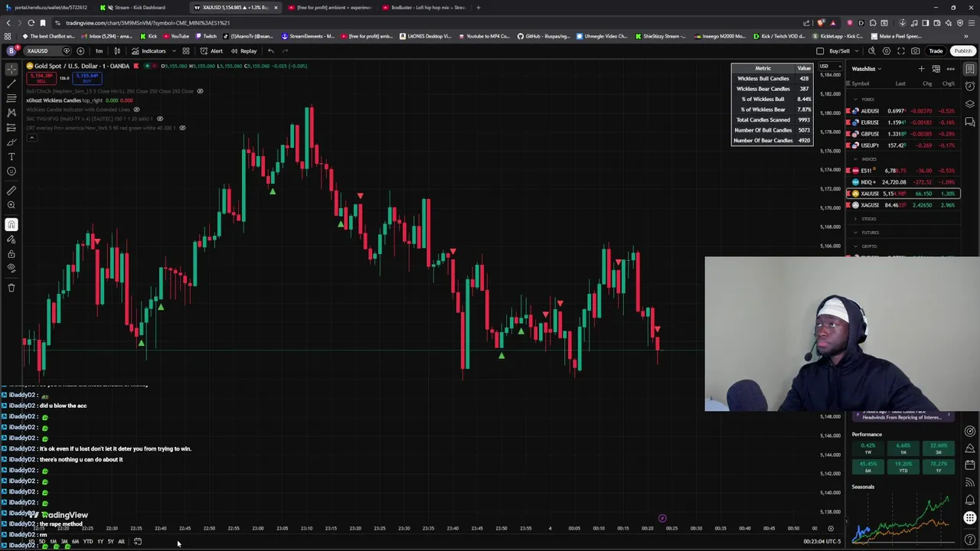The width and height of the screenshot is (980, 551).
Task: Select the All date range button
Action: [121, 542]
